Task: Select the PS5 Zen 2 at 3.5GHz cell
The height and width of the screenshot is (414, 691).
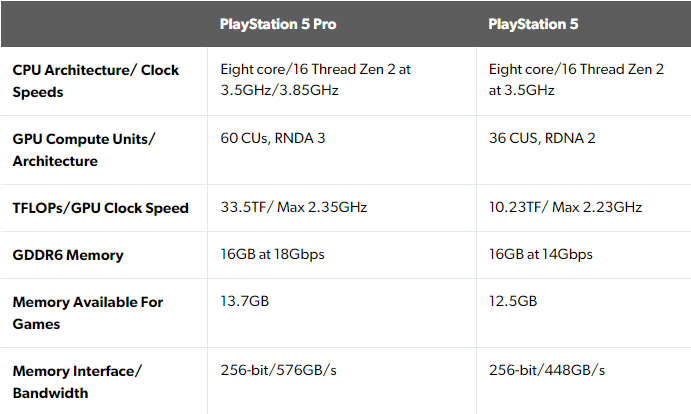Action: pyautogui.click(x=576, y=79)
